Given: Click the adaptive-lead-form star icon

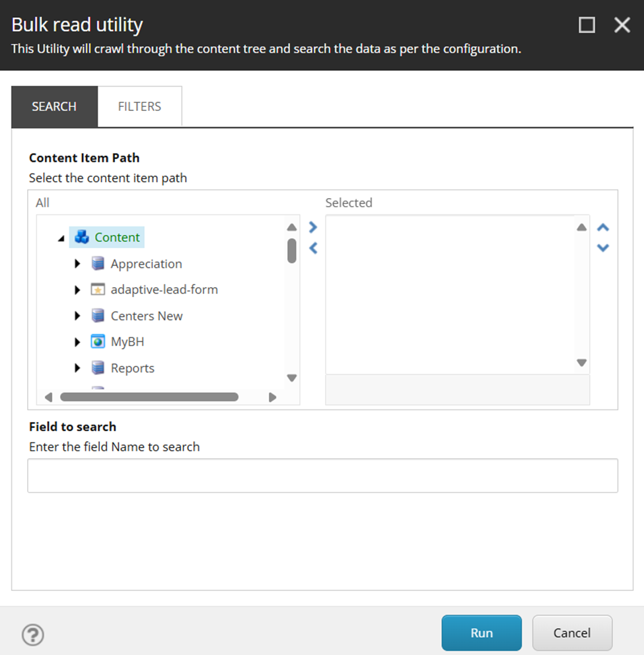Looking at the screenshot, I should pos(98,289).
